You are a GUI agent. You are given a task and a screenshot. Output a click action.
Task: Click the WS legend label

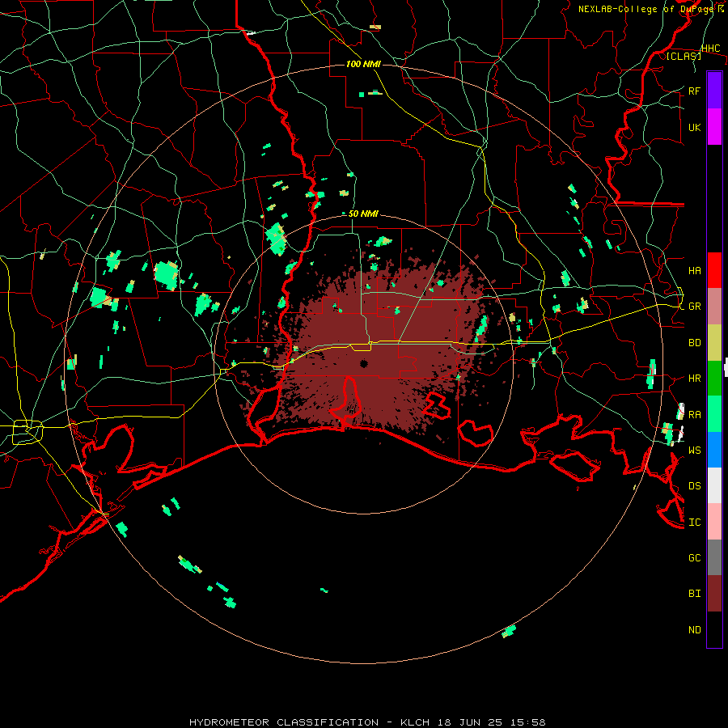(695, 451)
